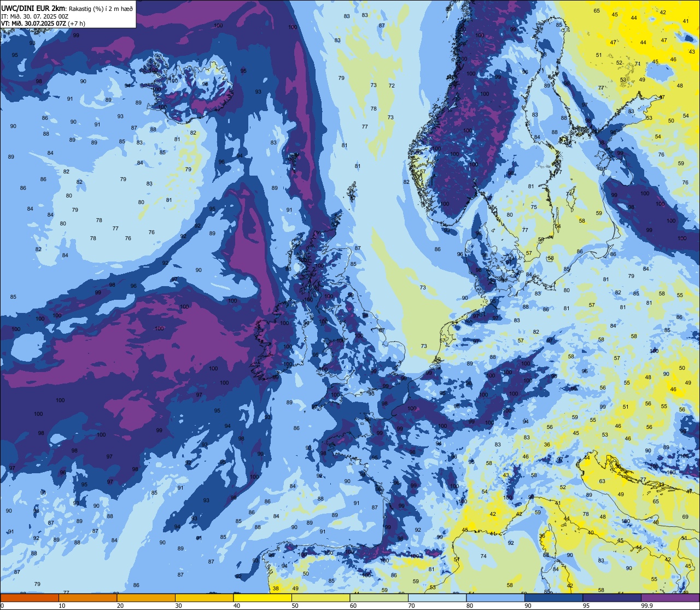Click the 10–20% orange legend swatch

pyautogui.click(x=88, y=597)
